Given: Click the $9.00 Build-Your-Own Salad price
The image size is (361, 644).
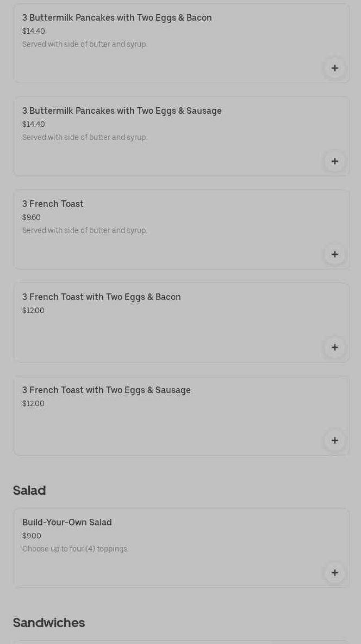Looking at the screenshot, I should click(x=32, y=536).
